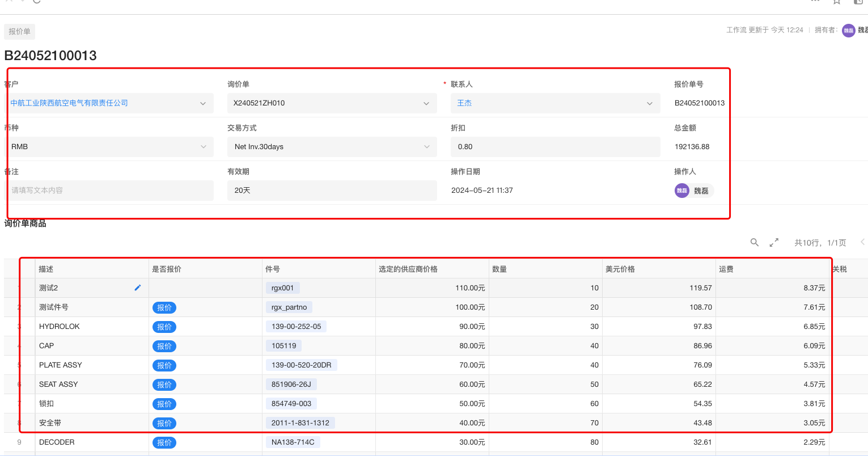Open the 联系人 dropdown showing 王杰
The height and width of the screenshot is (456, 868).
[650, 103]
